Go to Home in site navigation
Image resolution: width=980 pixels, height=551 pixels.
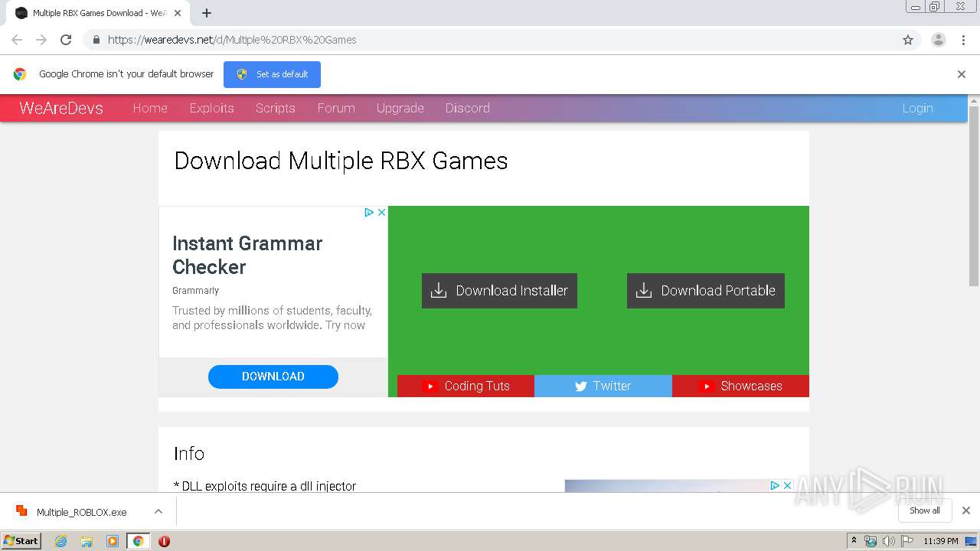(x=150, y=108)
